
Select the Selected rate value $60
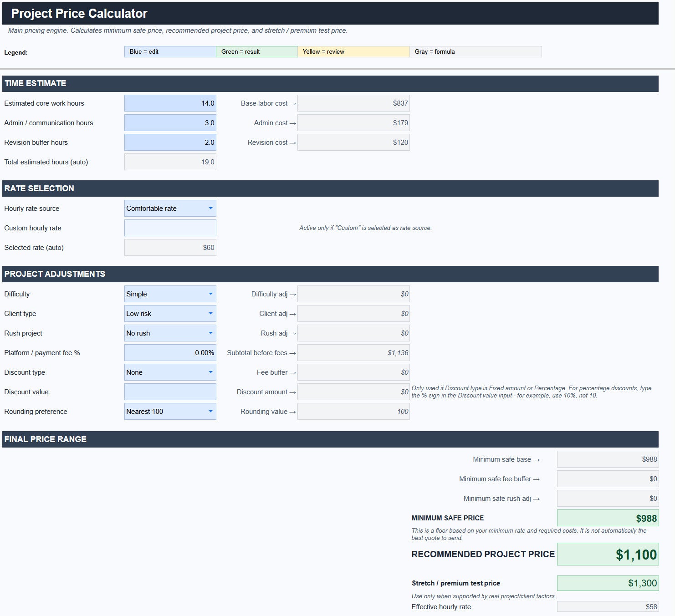[x=170, y=248]
